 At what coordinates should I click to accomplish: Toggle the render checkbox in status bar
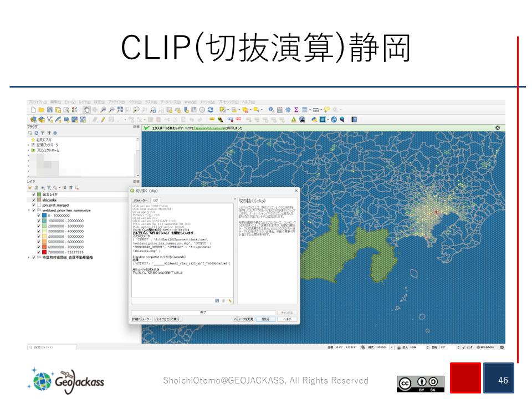[x=464, y=347]
